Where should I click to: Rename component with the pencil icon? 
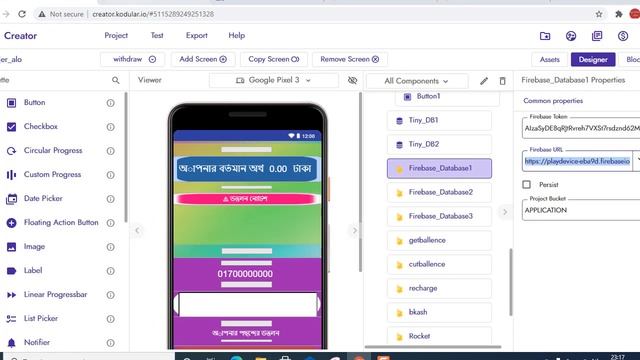pyautogui.click(x=484, y=81)
